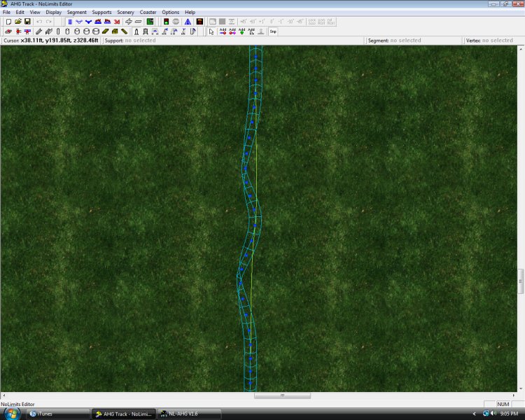Click the lattice tower support icon
The image size is (525, 420).
pyautogui.click(x=146, y=31)
